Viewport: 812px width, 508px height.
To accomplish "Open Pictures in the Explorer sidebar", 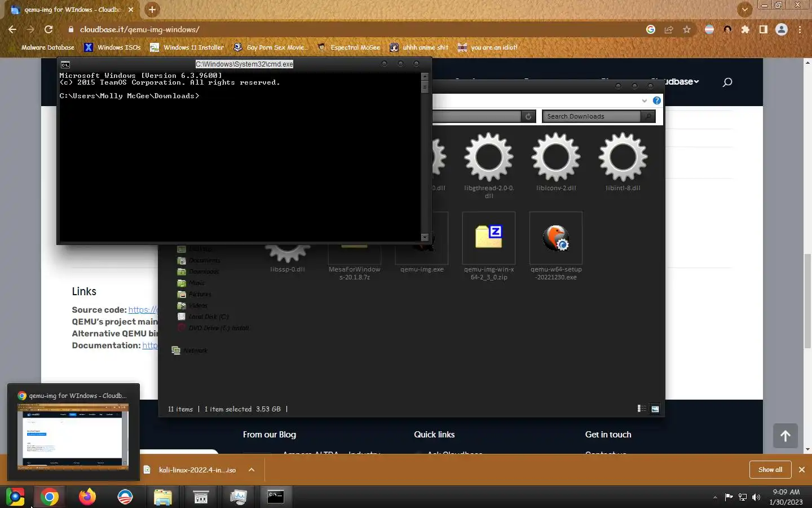I will pos(194,294).
